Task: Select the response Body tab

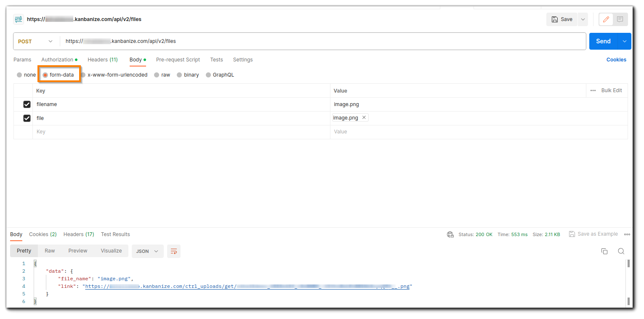Action: pos(16,234)
